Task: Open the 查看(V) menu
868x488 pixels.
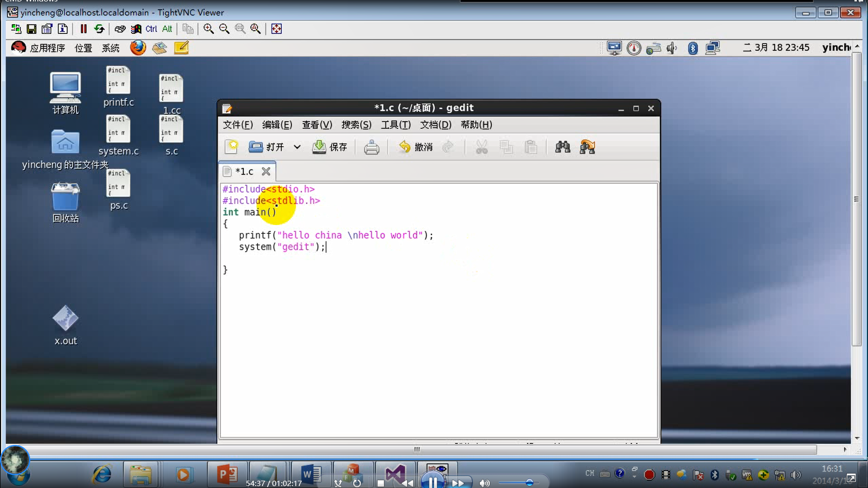Action: click(317, 125)
